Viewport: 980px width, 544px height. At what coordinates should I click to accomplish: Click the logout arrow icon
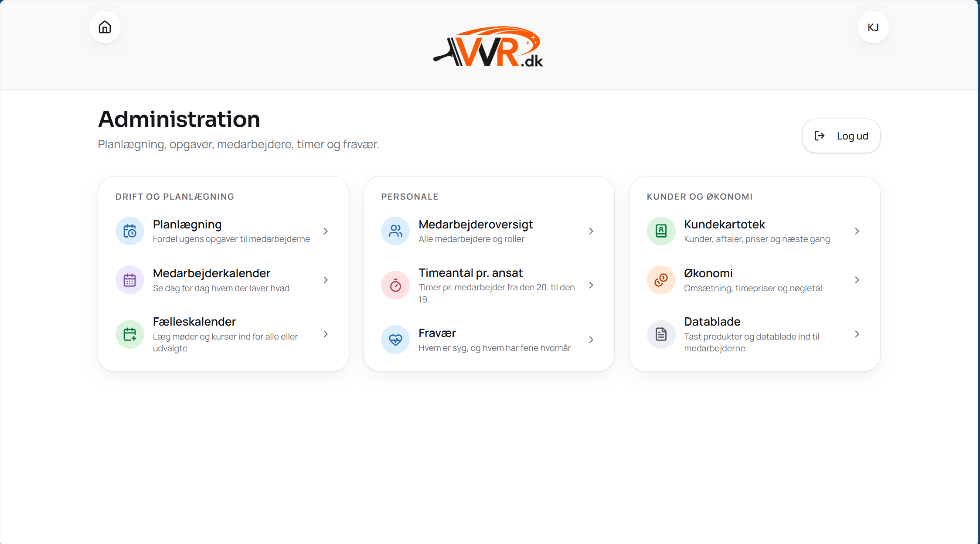819,136
